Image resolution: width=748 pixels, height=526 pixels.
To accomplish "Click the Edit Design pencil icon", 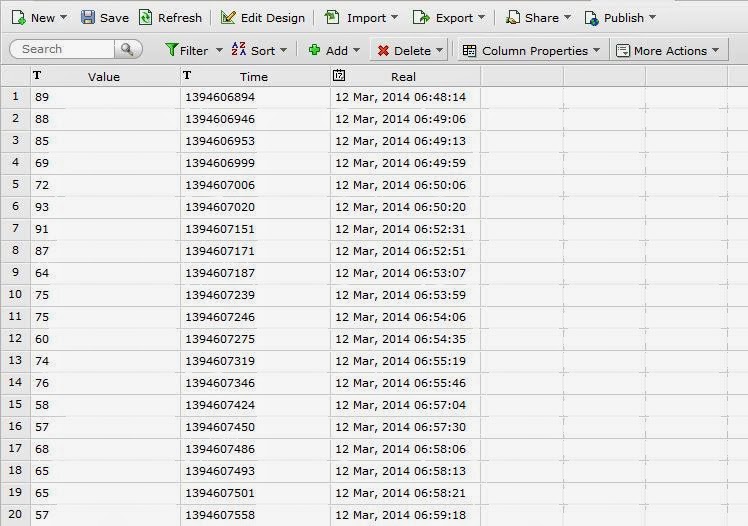I will (x=228, y=18).
